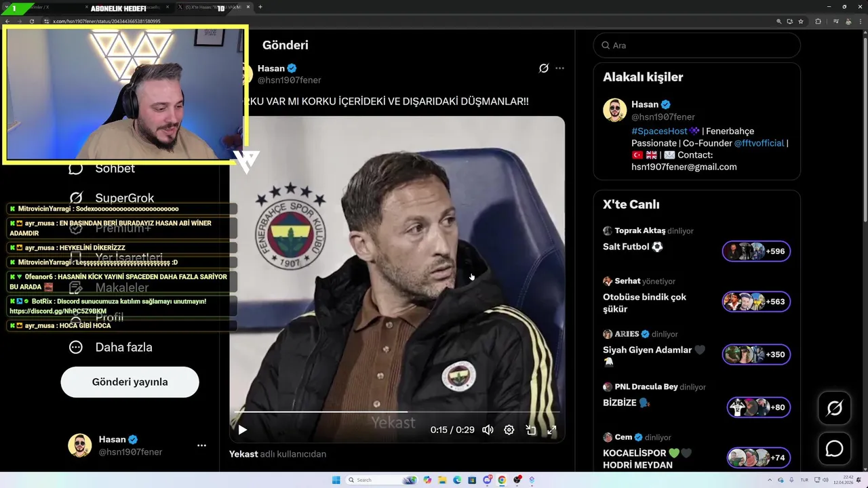Click the Daha fazla circle icon
The width and height of the screenshot is (868, 488).
pos(76,347)
